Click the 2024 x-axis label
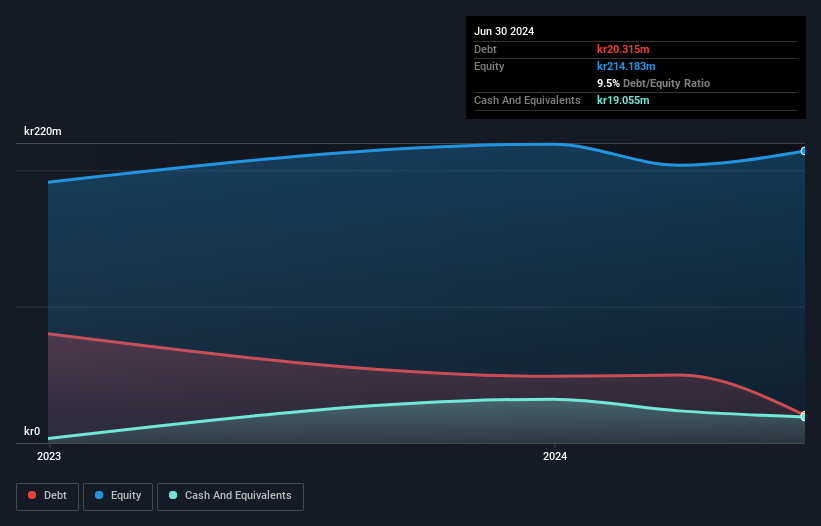 [x=555, y=456]
